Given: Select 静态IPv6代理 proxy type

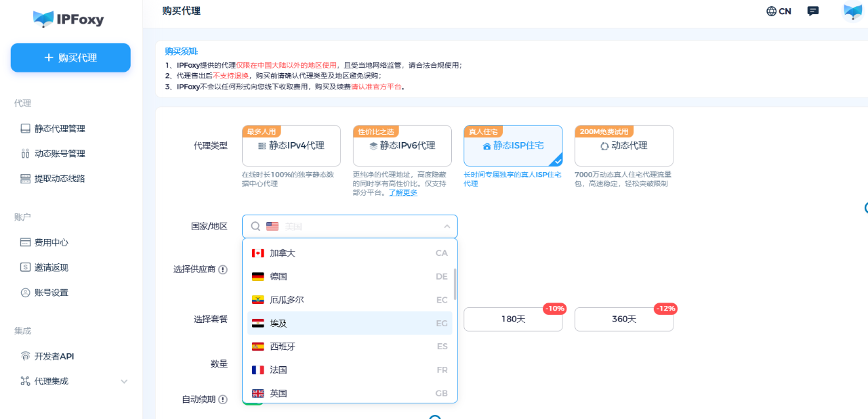Looking at the screenshot, I should coord(402,146).
